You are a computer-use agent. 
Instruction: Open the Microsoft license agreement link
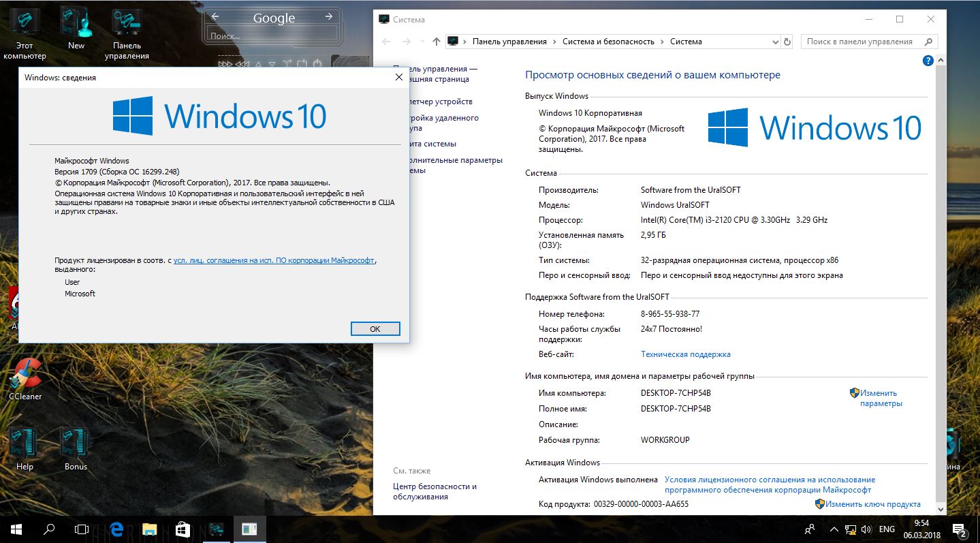point(274,260)
